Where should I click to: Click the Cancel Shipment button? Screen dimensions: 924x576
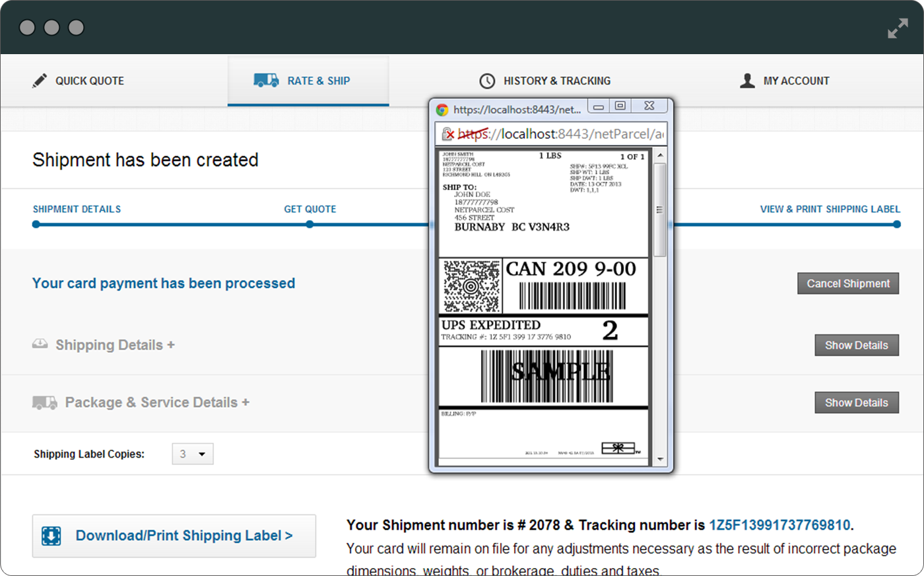pos(848,283)
